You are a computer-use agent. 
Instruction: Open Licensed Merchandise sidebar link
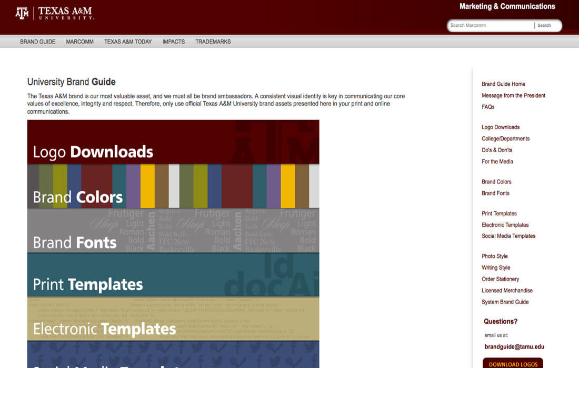pyautogui.click(x=507, y=290)
